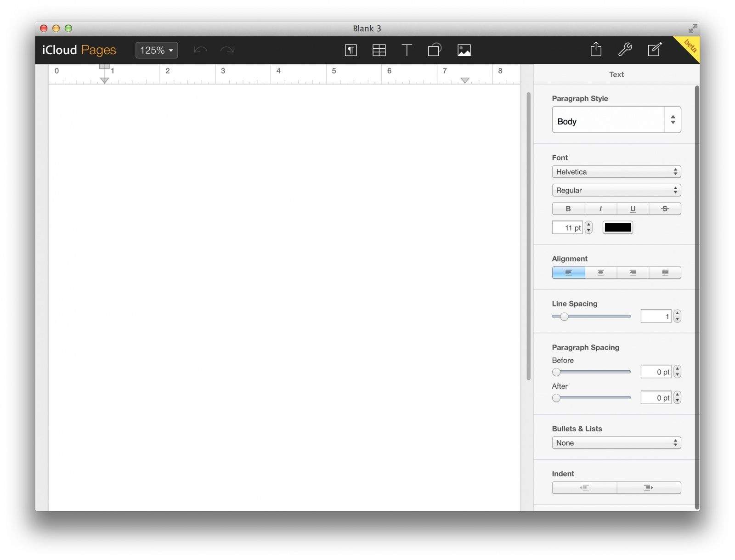735x560 pixels.
Task: Click the feedback compose icon
Action: [654, 49]
